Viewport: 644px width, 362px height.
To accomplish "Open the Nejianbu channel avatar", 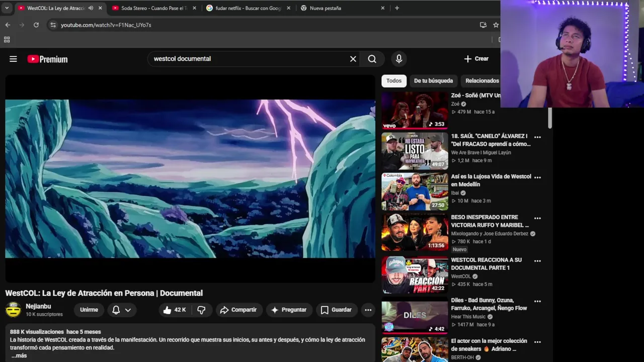I will [x=13, y=310].
